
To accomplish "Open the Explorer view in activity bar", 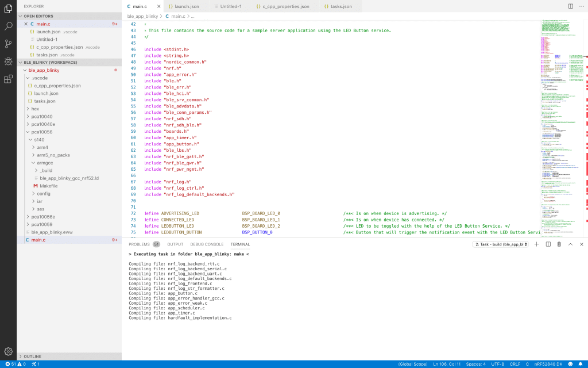I will click(8, 9).
